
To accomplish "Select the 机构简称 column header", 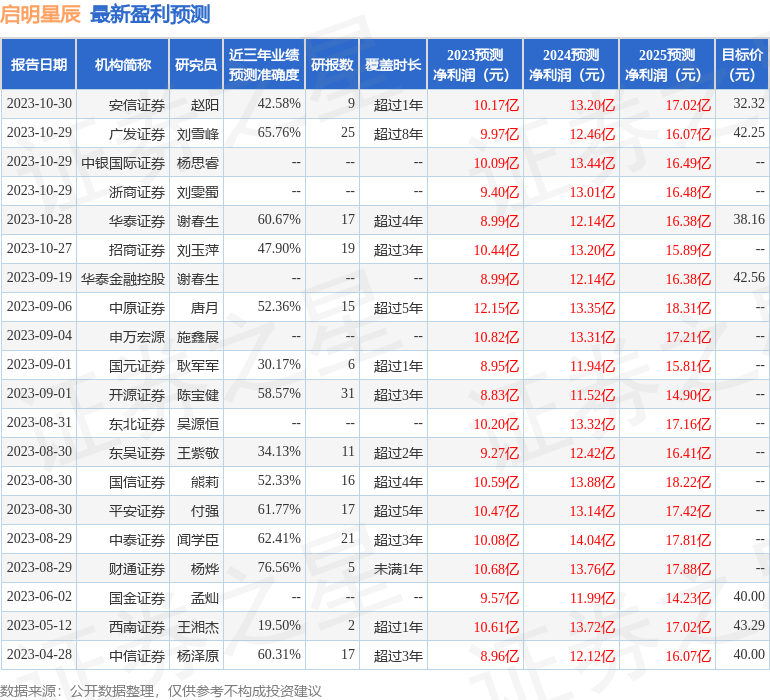I will (x=123, y=64).
